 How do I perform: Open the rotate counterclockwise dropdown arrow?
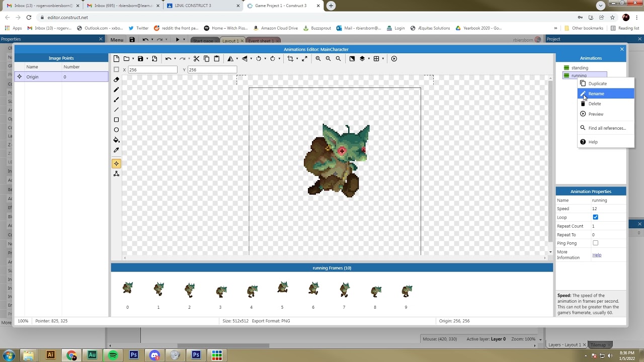(265, 59)
